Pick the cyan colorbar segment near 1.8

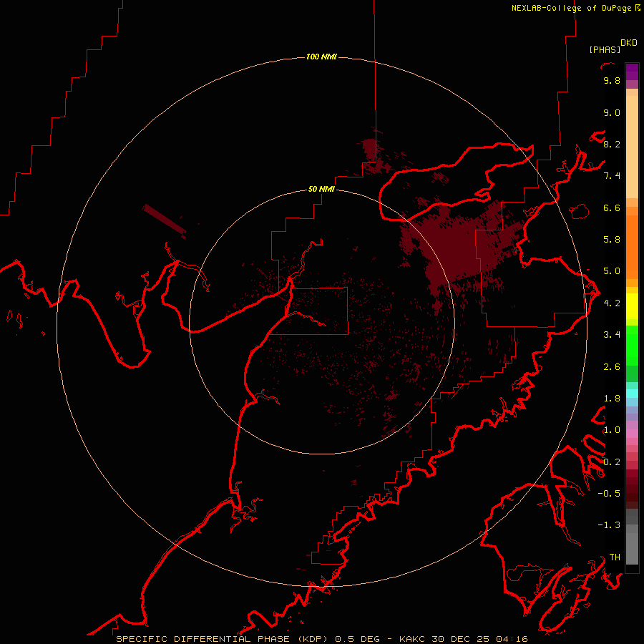click(x=632, y=394)
